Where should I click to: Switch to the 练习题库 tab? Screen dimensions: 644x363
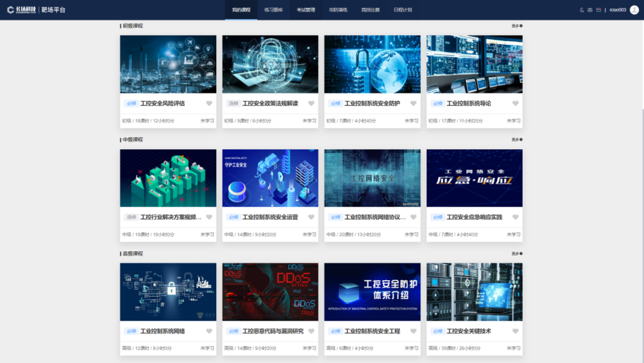pyautogui.click(x=273, y=10)
